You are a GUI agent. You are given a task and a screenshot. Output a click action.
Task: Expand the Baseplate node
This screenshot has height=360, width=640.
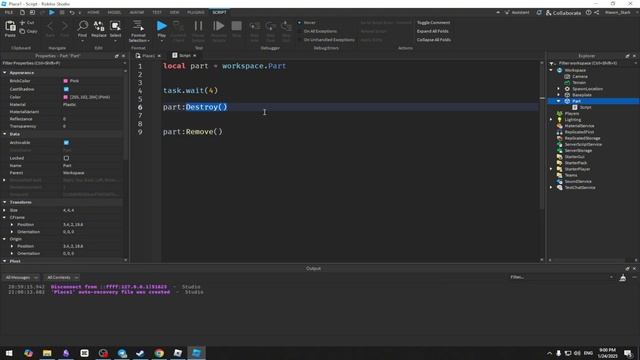559,95
